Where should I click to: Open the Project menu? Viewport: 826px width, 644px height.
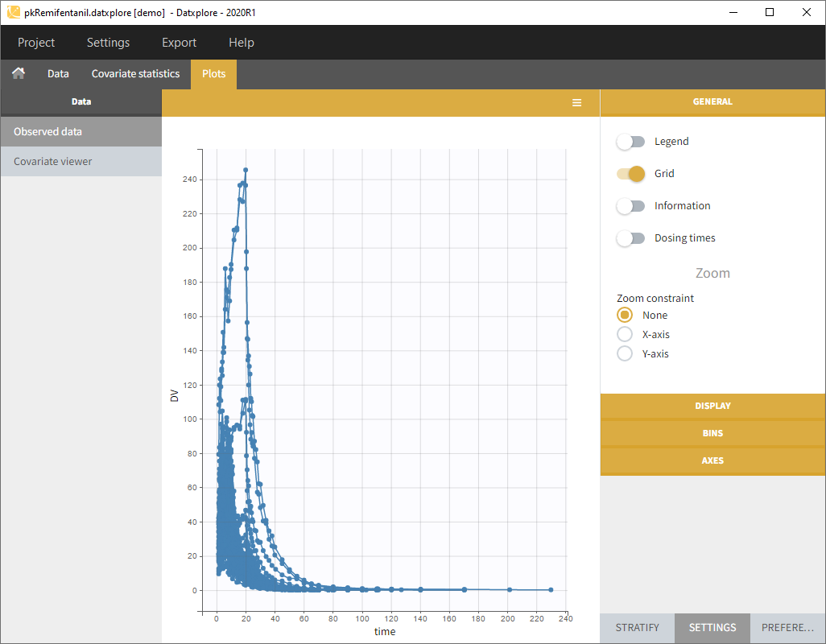click(36, 43)
